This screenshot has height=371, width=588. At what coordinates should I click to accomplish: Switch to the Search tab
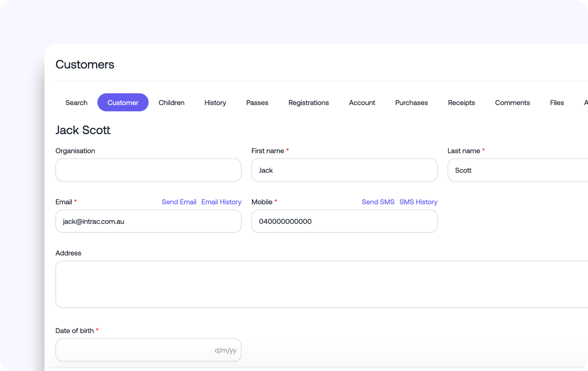76,102
